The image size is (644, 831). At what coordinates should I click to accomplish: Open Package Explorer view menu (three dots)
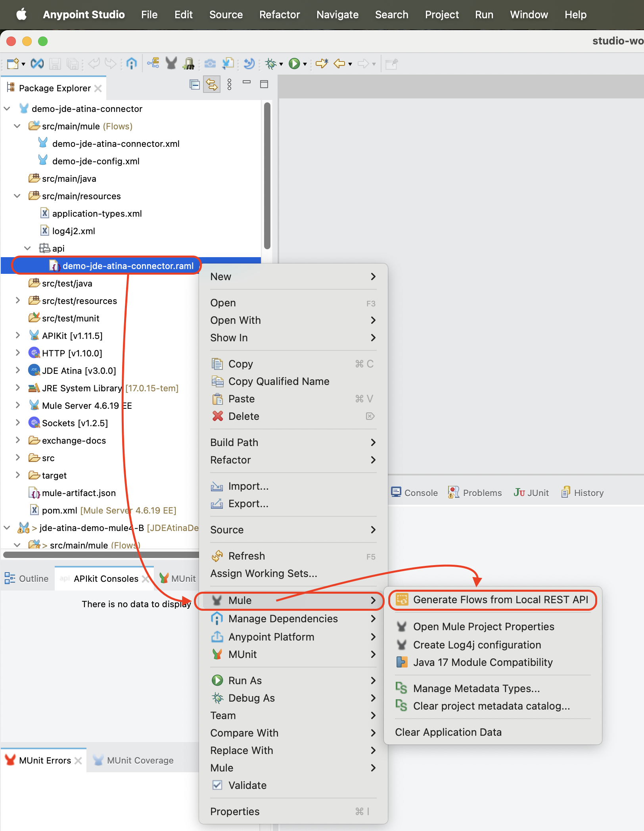[229, 84]
